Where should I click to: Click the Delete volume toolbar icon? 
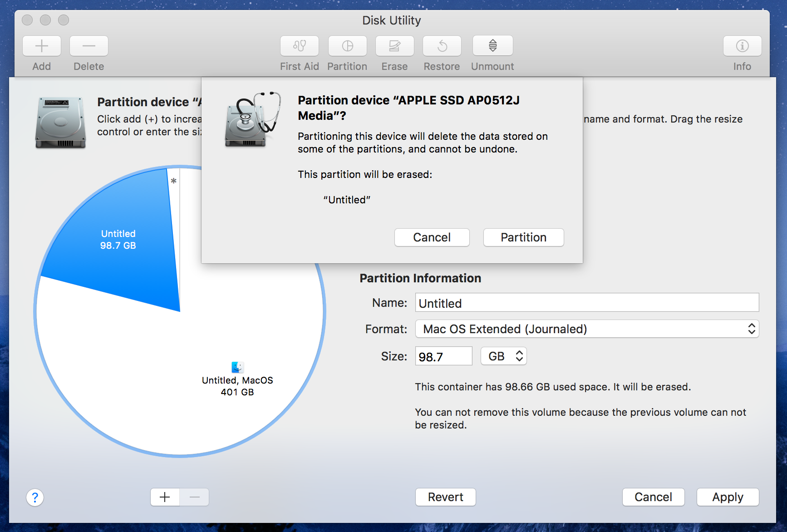coord(89,46)
